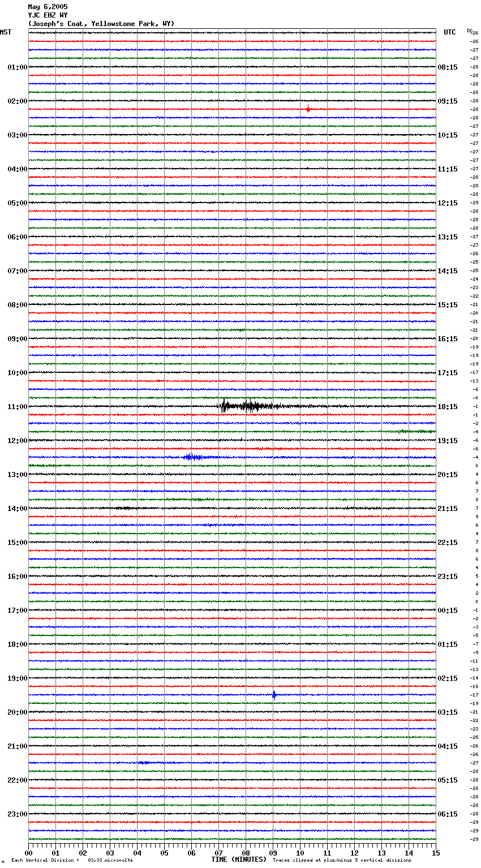Click the 02:15 UTC time label
This screenshot has width=481, height=868.
pos(448,678)
